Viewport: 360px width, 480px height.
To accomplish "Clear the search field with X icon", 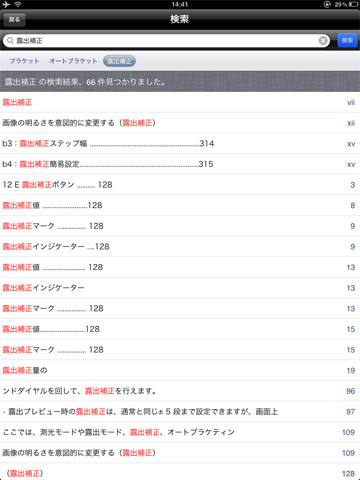I will tap(323, 41).
